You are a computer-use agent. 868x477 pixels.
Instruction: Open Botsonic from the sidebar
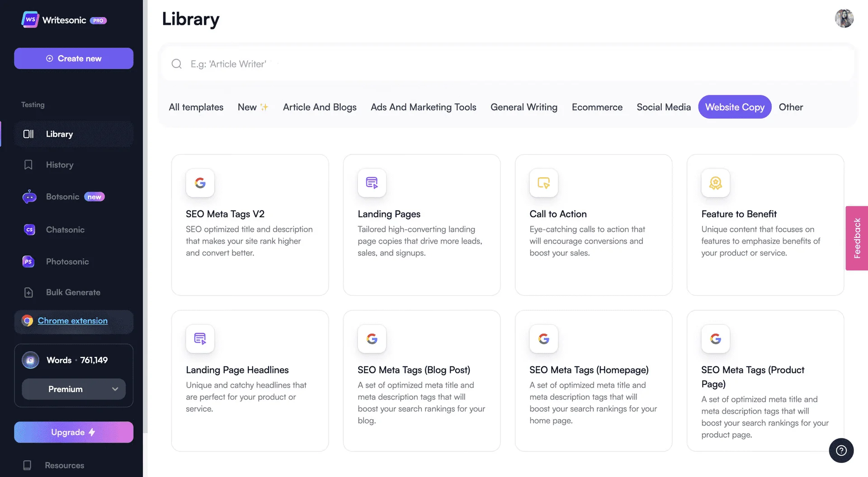[x=62, y=197]
